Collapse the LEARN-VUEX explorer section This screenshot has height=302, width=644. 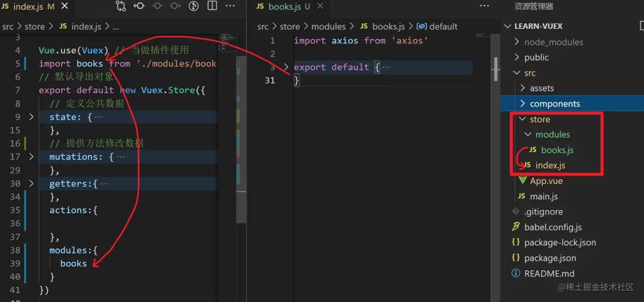(508, 26)
